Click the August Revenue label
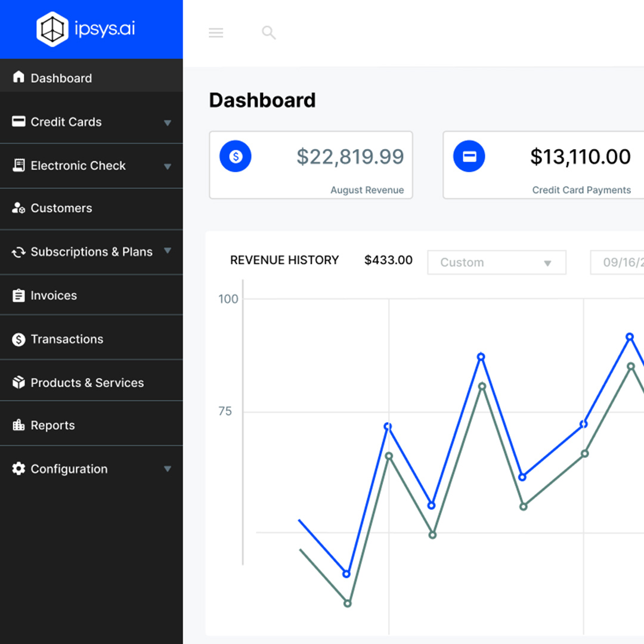Screen dimensions: 644x644 tap(367, 190)
